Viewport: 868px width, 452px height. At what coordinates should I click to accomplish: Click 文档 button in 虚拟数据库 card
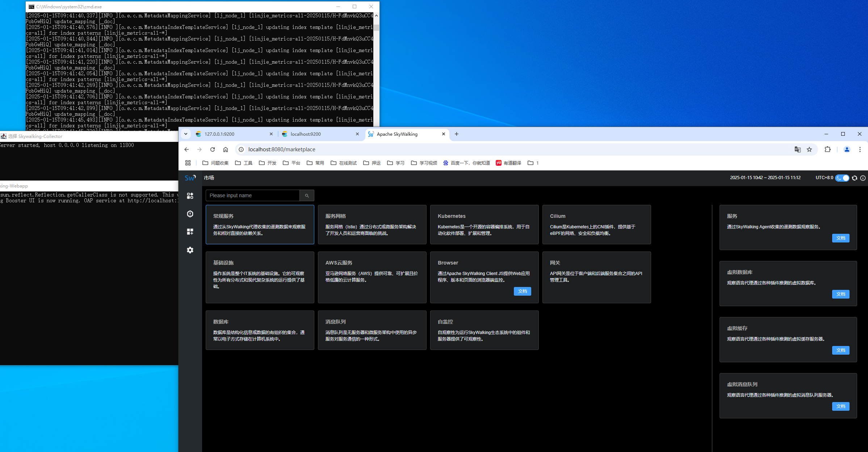pos(840,294)
